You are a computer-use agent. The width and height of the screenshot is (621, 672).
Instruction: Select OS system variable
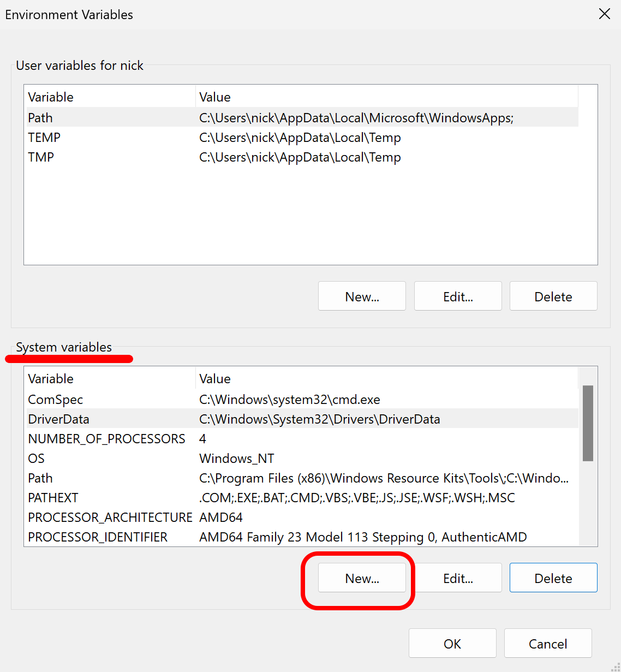pos(302,458)
